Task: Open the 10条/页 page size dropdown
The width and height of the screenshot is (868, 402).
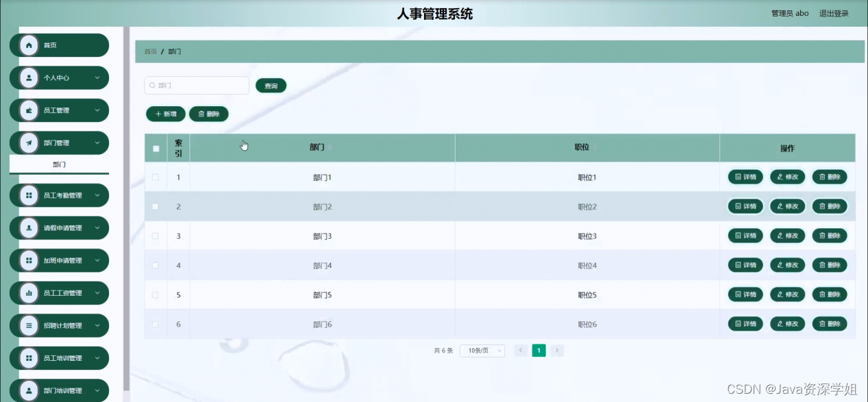Action: [482, 351]
